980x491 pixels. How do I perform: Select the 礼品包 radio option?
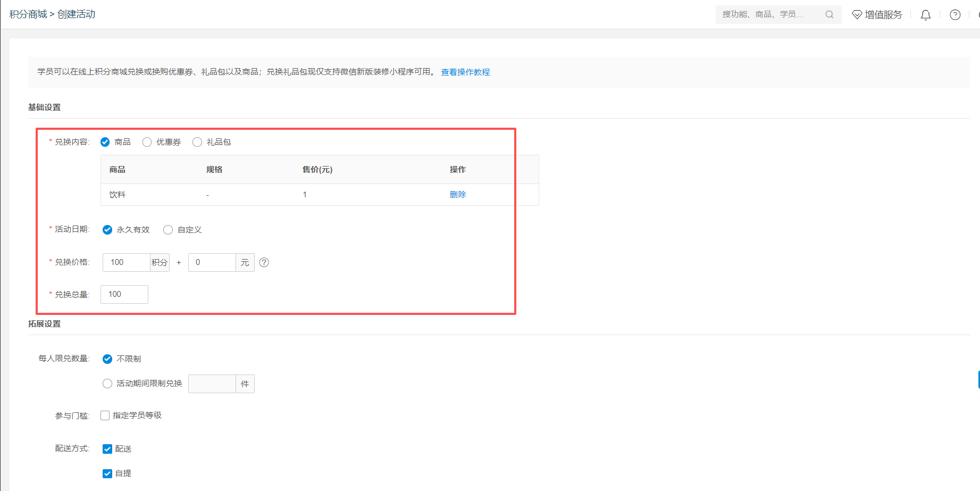197,142
